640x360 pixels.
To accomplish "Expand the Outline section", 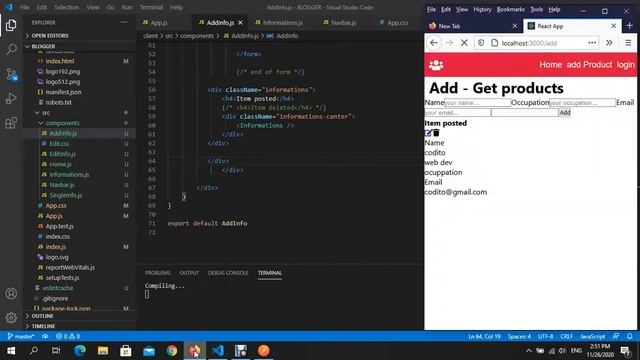I will pyautogui.click(x=42, y=316).
